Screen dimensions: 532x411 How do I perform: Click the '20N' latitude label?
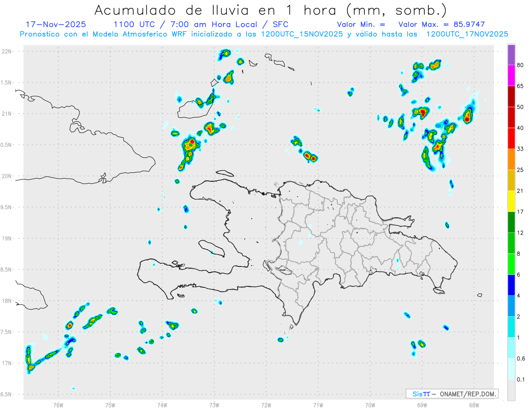(x=7, y=176)
